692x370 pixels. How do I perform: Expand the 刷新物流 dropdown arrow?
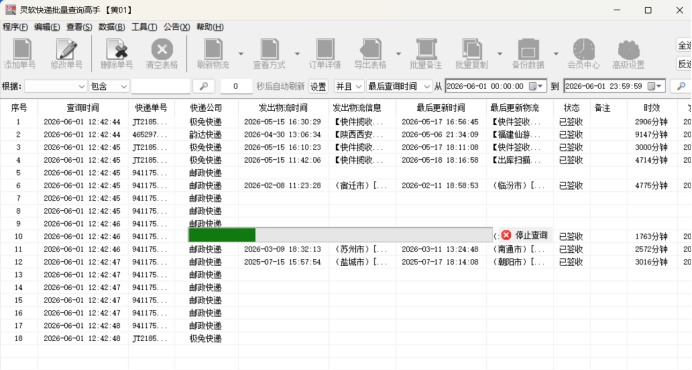[241, 54]
